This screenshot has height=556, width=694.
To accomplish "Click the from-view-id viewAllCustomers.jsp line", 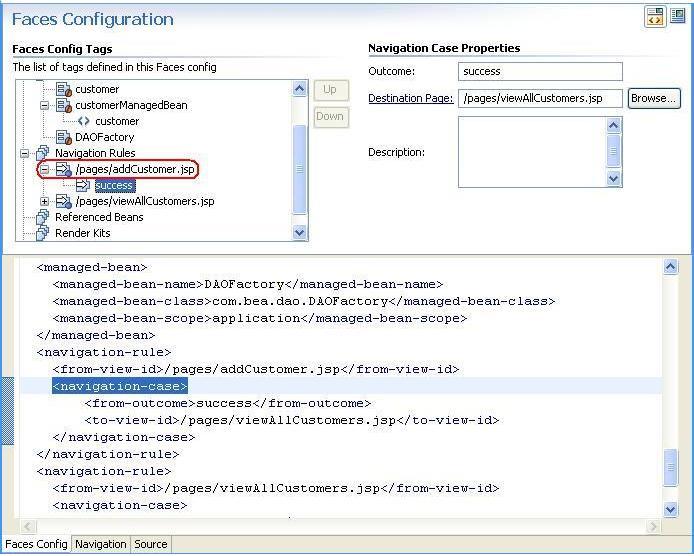I will coord(275,488).
